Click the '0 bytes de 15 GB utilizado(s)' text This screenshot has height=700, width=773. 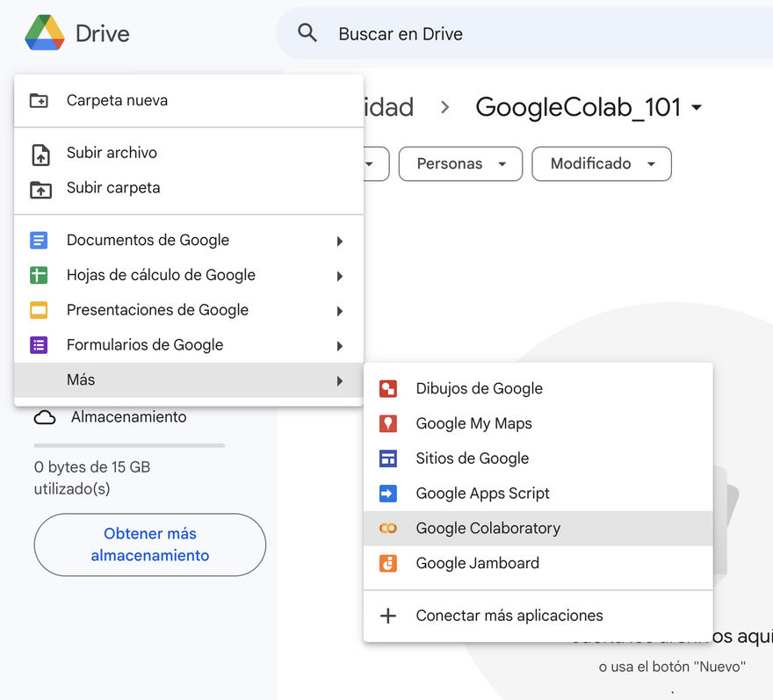(x=92, y=478)
